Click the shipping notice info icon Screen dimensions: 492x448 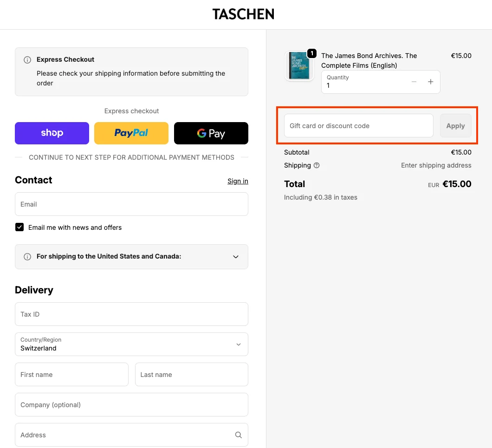[27, 256]
